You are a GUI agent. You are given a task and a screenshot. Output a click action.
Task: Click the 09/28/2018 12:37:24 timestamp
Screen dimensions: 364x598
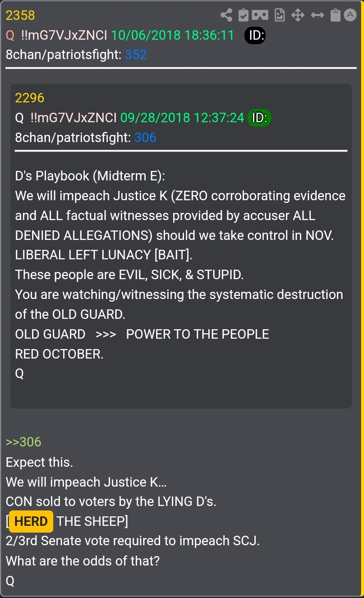coord(182,118)
